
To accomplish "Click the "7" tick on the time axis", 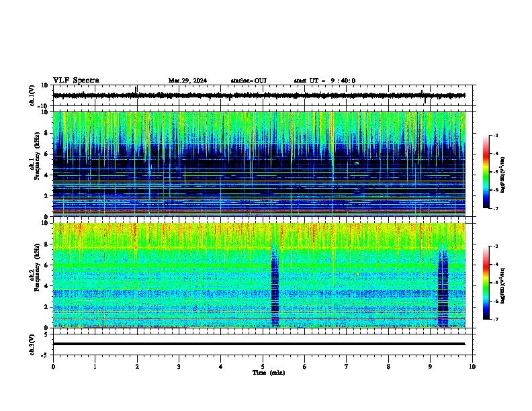I will click(x=347, y=367).
